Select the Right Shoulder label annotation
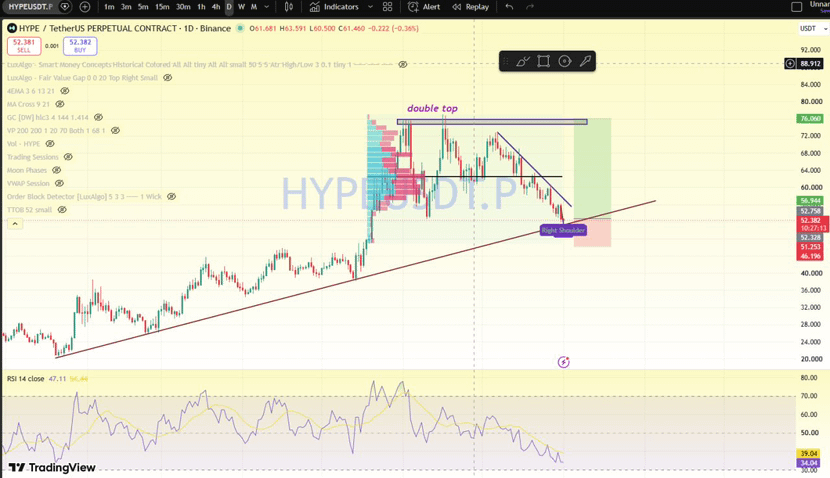 (x=563, y=230)
